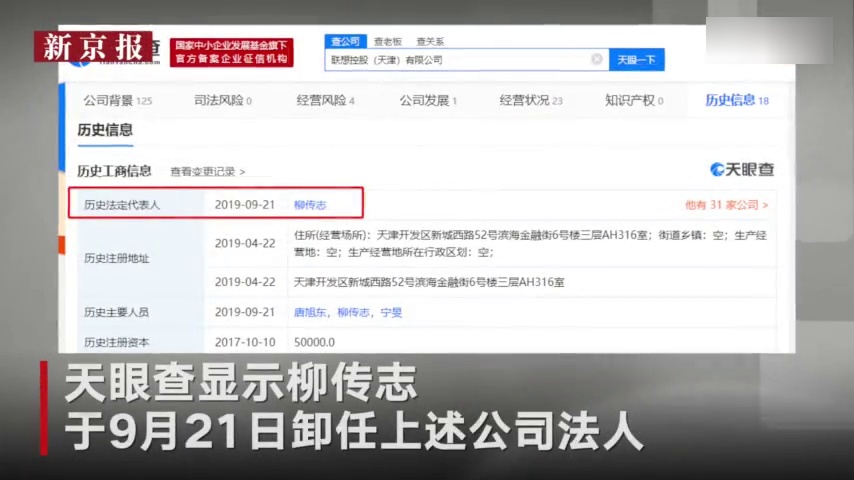Viewport: 854px width, 480px height.
Task: Click the 国家中小企业发展基金旗下 red banner
Action: point(231,52)
